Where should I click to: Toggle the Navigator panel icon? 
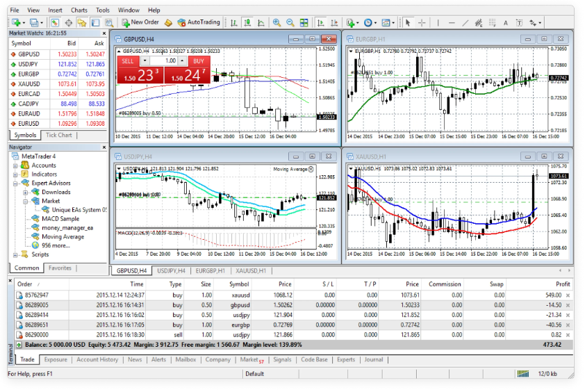click(x=82, y=23)
